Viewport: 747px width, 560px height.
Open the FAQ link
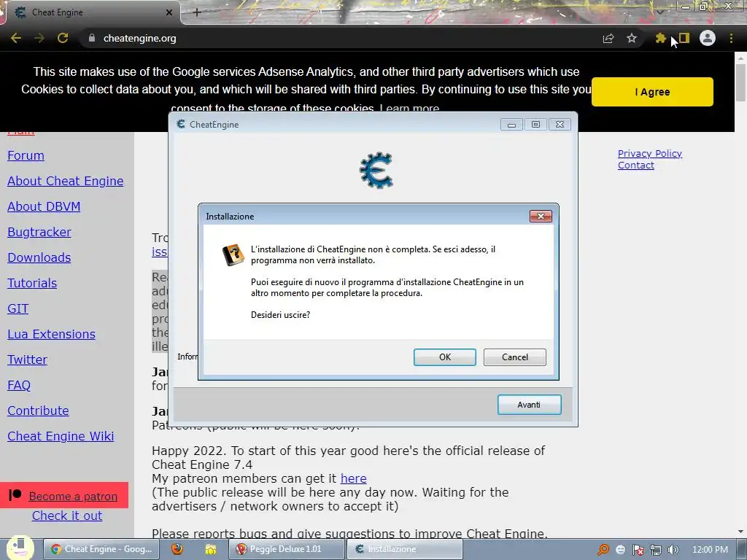19,385
